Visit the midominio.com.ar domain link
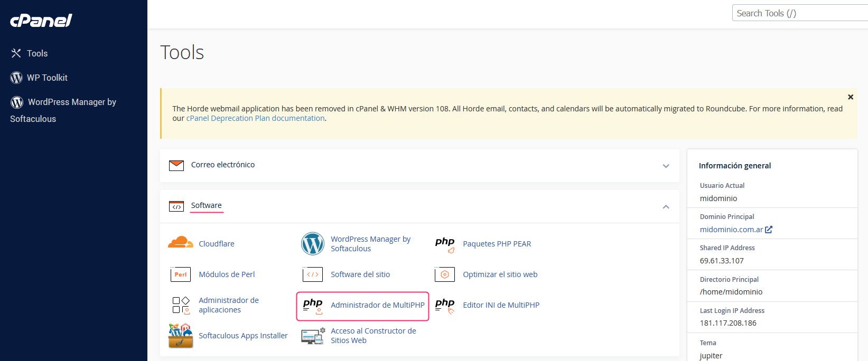This screenshot has width=868, height=361. pos(731,230)
